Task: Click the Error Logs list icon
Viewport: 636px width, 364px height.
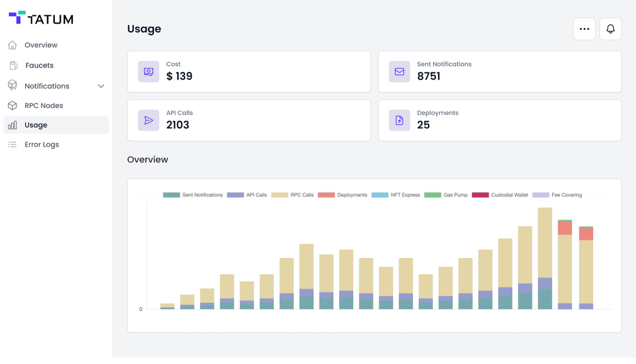Action: pos(12,144)
